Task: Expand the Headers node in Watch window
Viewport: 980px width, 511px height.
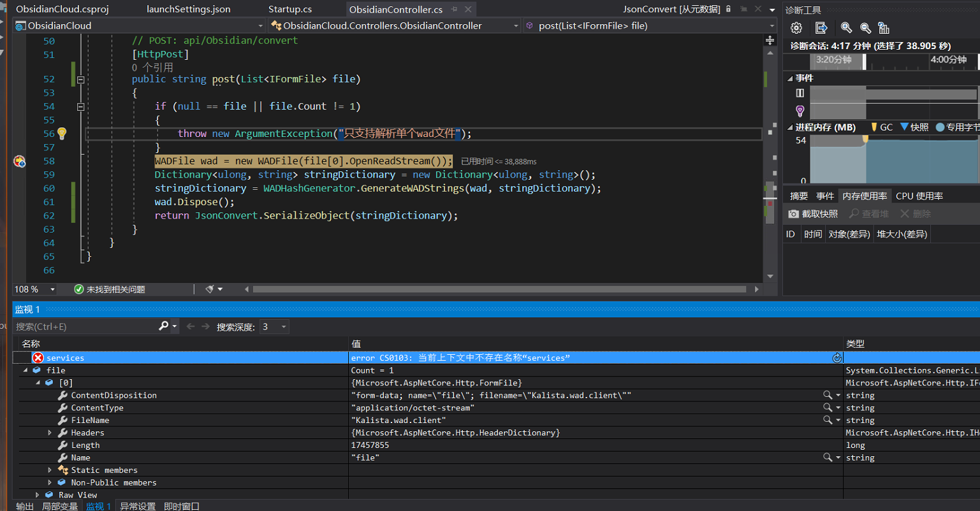Action: (50, 432)
